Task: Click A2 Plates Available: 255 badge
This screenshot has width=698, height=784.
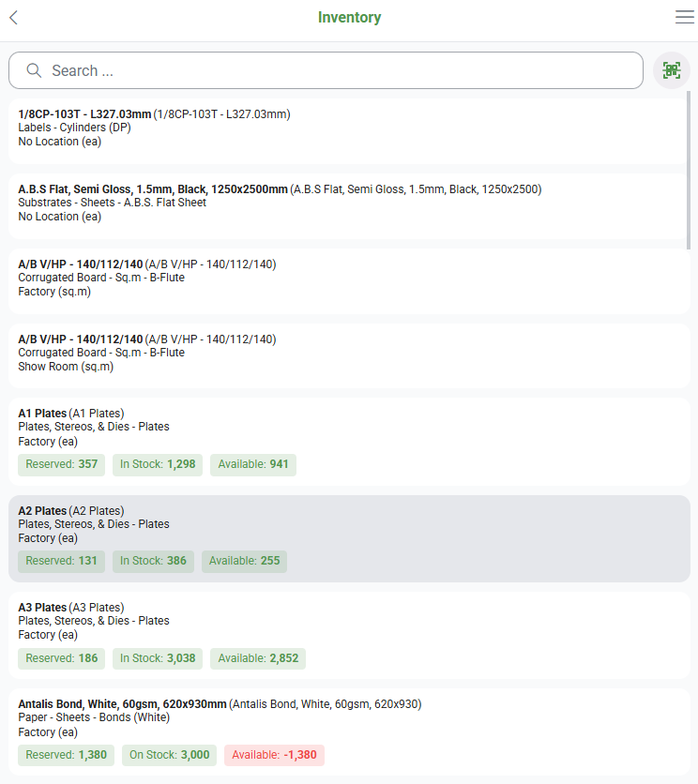Action: click(244, 561)
